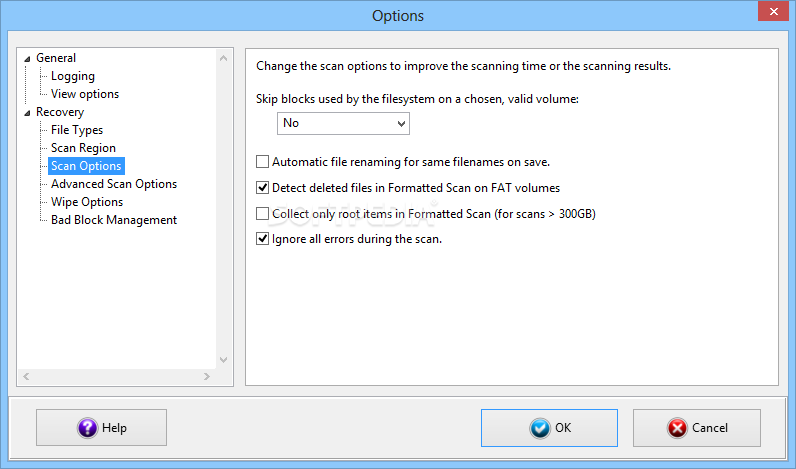Viewport: 796px width, 469px height.
Task: Open Bad Block Management settings
Action: [114, 220]
